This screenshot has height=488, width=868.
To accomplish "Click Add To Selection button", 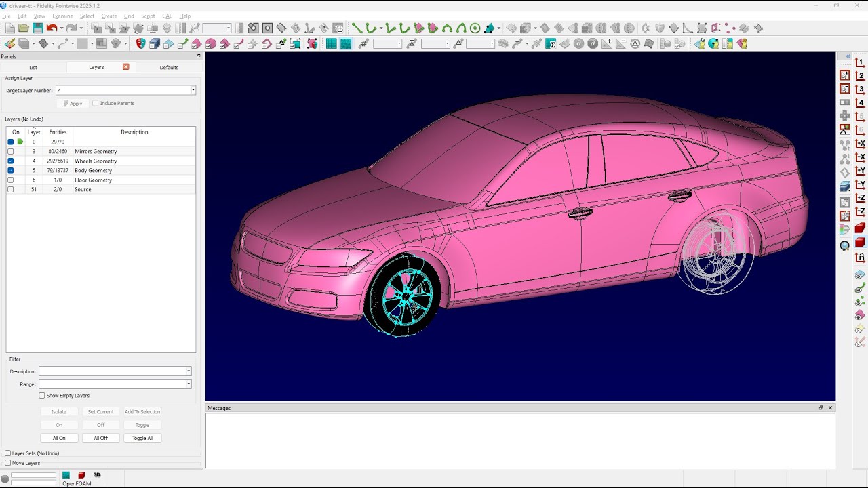I will pyautogui.click(x=142, y=411).
